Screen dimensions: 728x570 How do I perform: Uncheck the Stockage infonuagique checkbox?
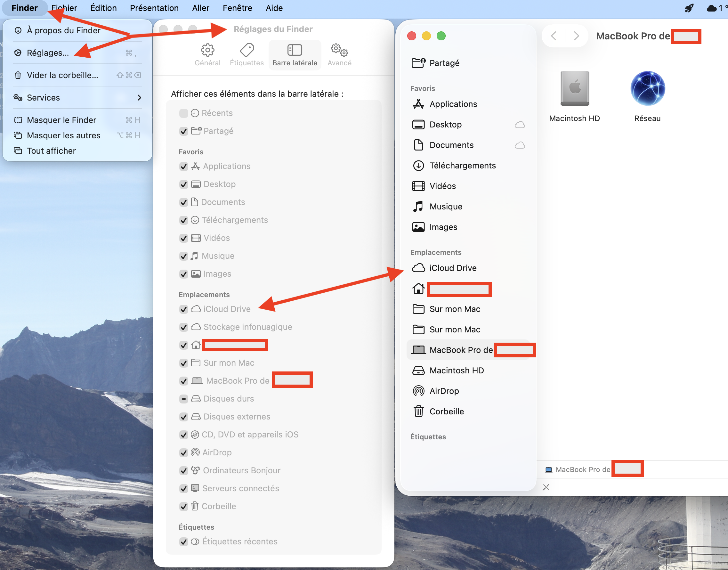pos(183,327)
